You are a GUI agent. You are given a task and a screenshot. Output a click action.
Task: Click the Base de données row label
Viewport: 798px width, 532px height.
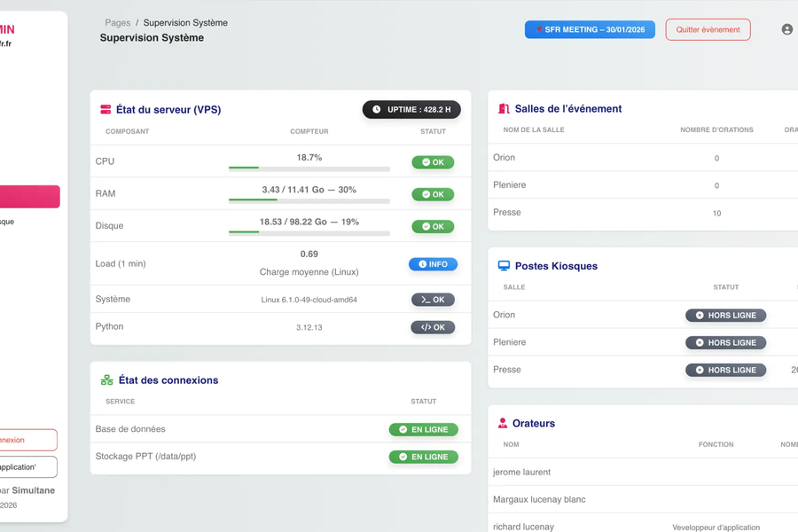coord(130,429)
